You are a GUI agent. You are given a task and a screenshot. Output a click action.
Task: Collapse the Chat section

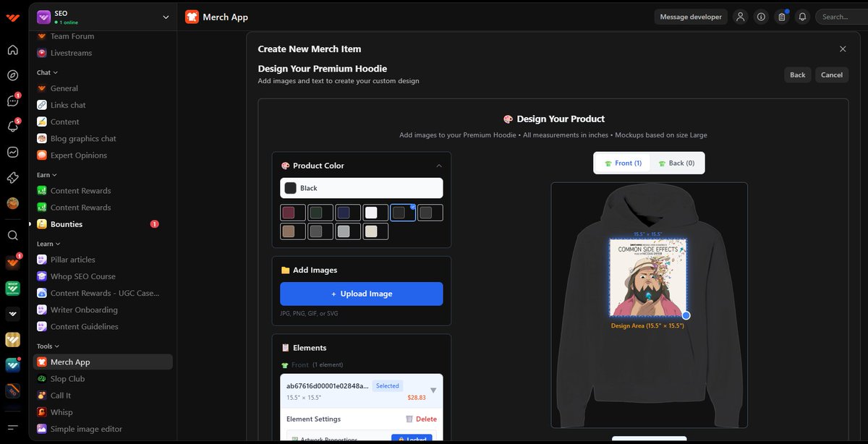(x=47, y=72)
